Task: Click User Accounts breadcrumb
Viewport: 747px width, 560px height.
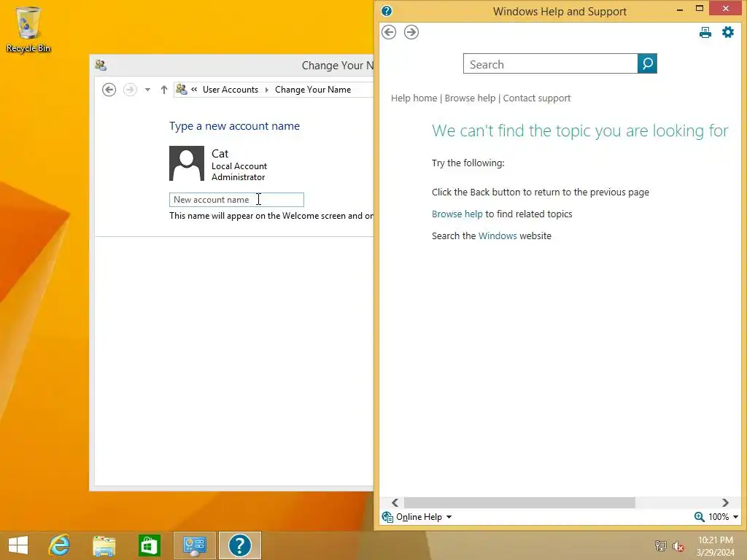Action: pyautogui.click(x=230, y=90)
